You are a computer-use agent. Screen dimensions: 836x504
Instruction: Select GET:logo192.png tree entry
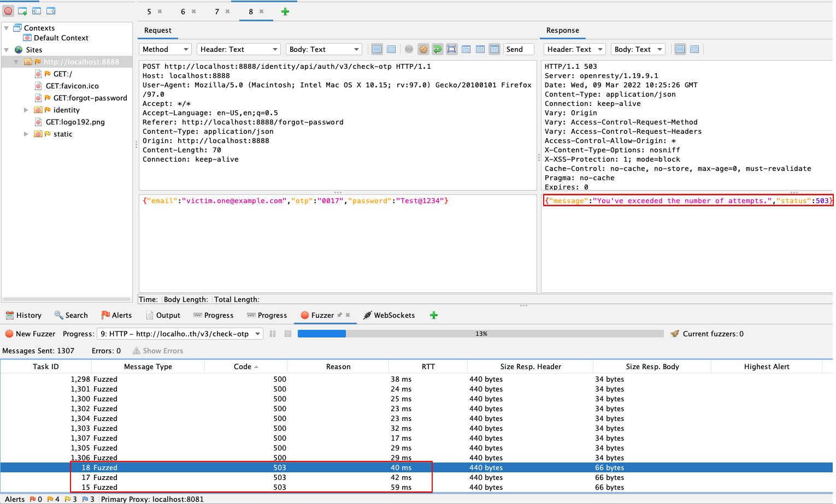point(75,122)
